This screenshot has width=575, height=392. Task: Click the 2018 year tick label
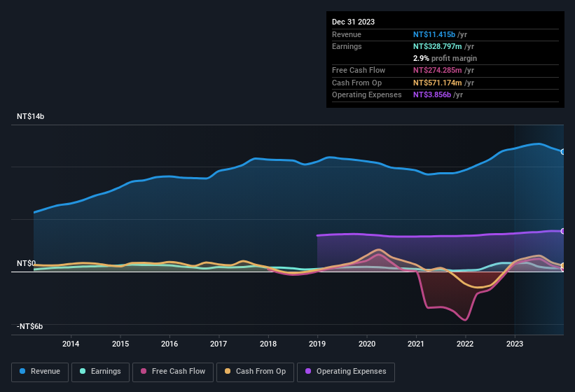tap(268, 344)
